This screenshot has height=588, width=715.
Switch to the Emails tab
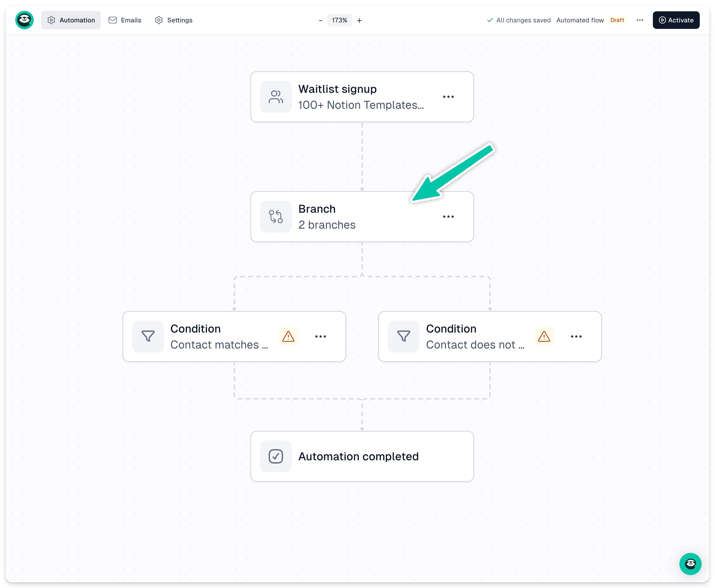(x=125, y=20)
